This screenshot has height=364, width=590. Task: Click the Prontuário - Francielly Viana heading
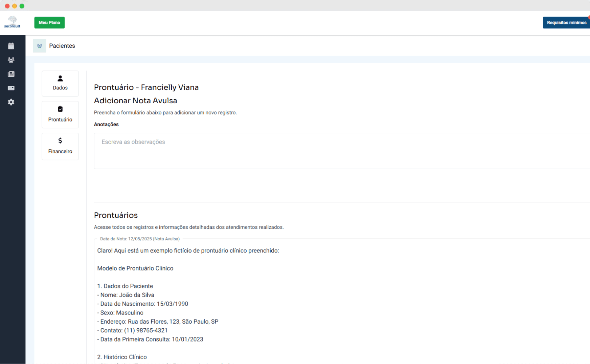146,87
